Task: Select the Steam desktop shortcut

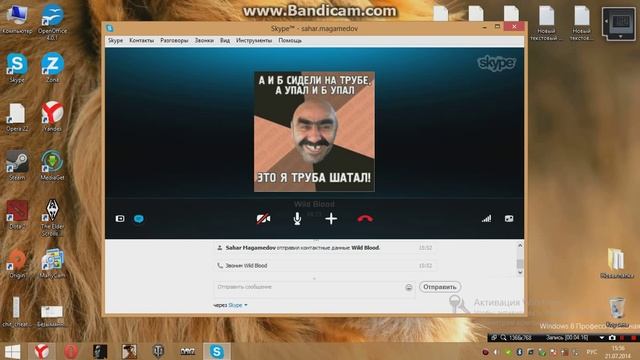Action: [x=17, y=165]
